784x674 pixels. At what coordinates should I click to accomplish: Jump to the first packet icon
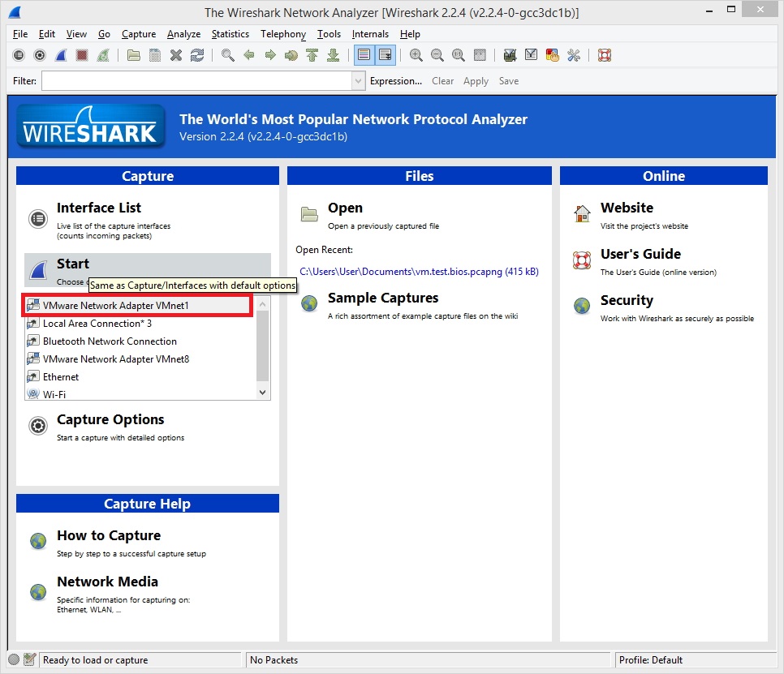312,55
